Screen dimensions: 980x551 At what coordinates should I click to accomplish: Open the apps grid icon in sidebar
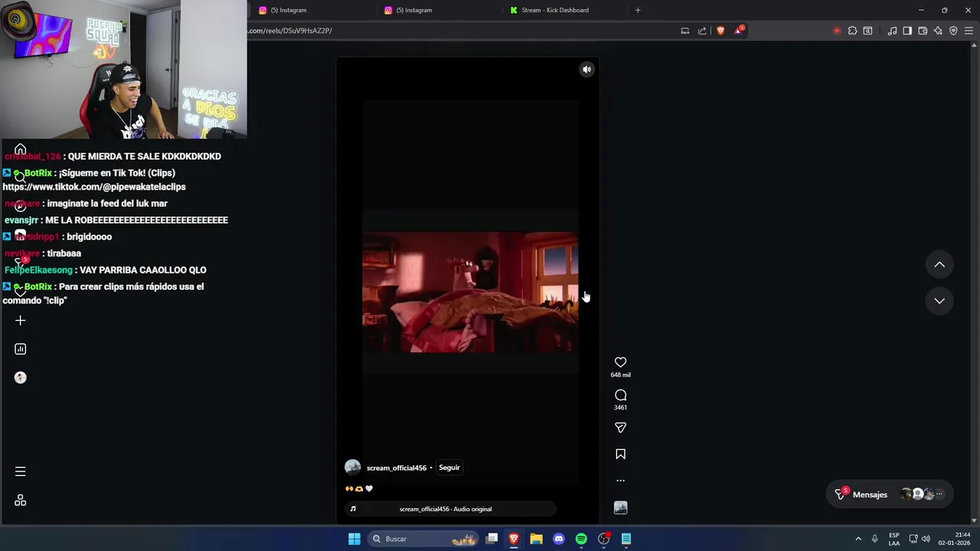coord(21,500)
